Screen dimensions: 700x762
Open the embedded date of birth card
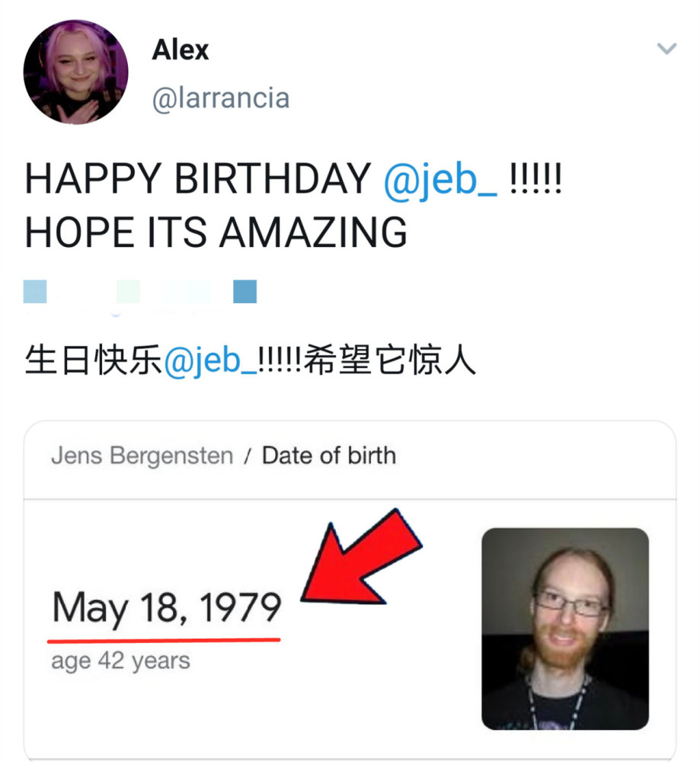[350, 590]
